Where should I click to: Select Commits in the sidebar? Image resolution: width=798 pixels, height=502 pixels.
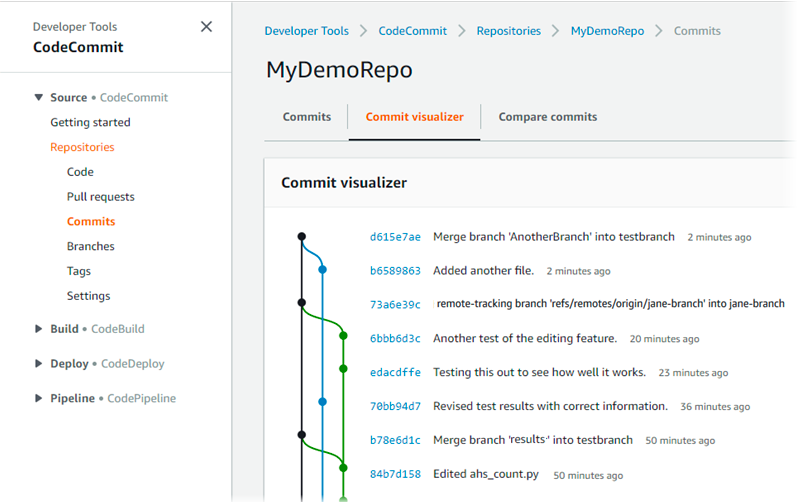[91, 221]
